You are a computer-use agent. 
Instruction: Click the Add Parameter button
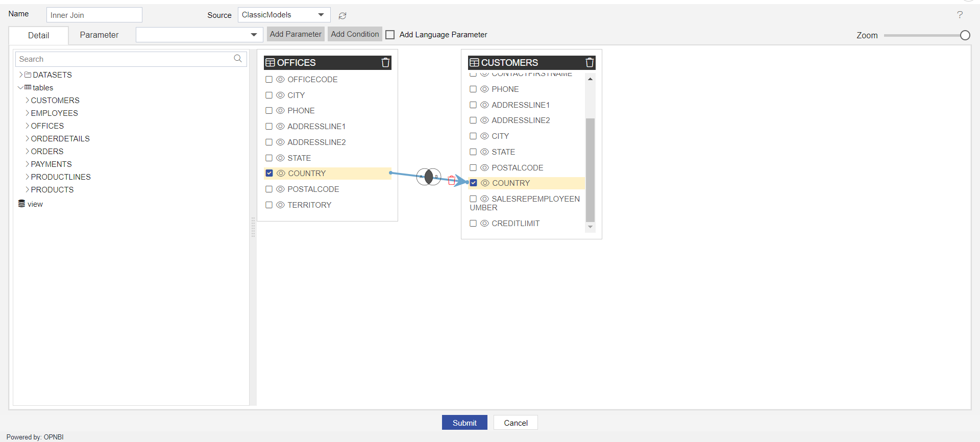tap(296, 34)
